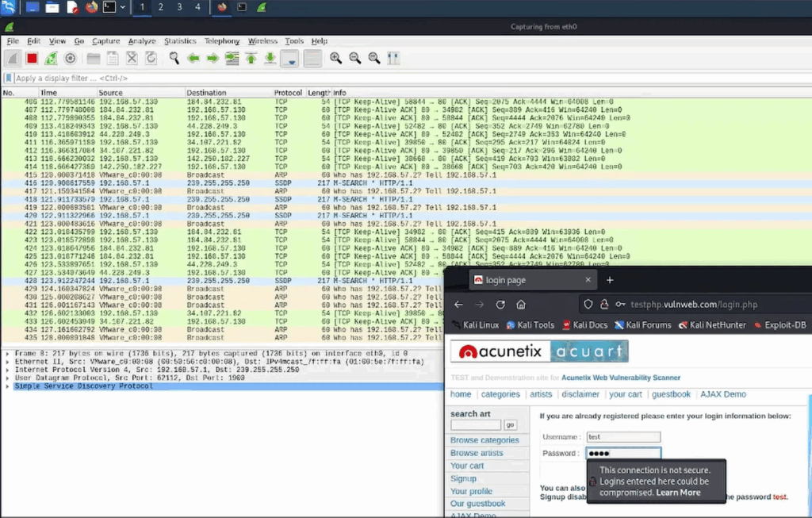Expand the Ethernet II tree row
This screenshot has width=812, height=518.
(8, 361)
